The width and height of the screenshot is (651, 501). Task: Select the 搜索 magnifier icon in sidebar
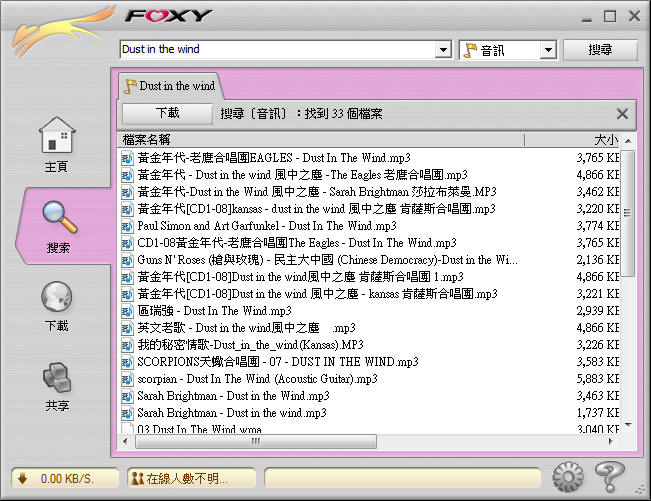[x=57, y=218]
